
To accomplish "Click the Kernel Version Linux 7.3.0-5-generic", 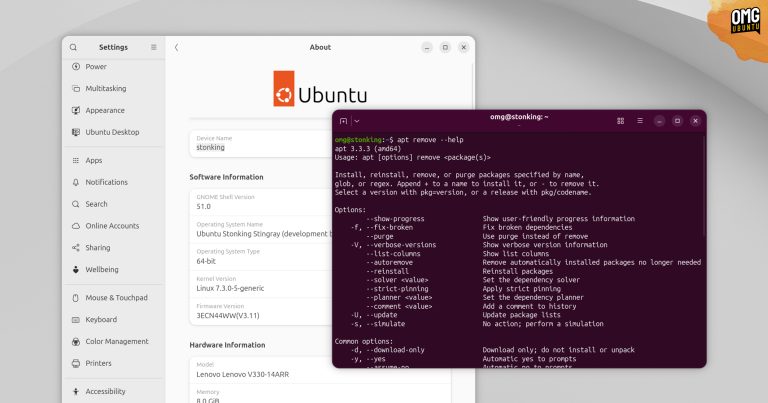I will (x=230, y=288).
